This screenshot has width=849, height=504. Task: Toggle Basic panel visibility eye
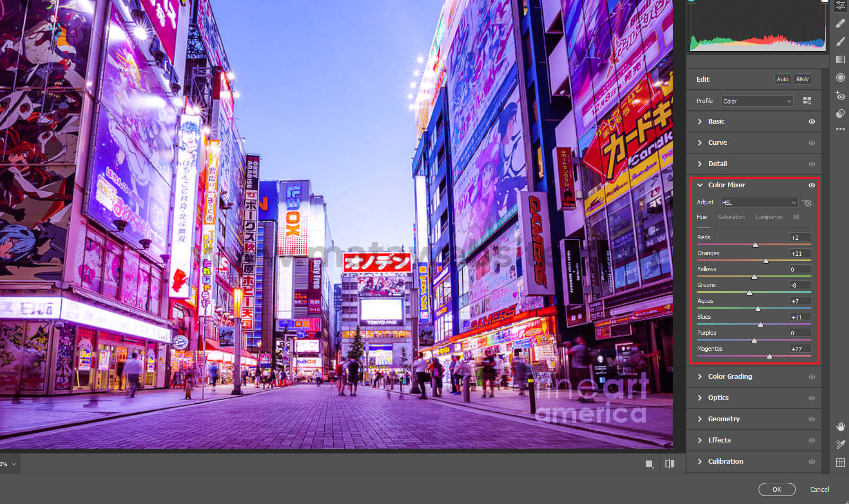(811, 121)
